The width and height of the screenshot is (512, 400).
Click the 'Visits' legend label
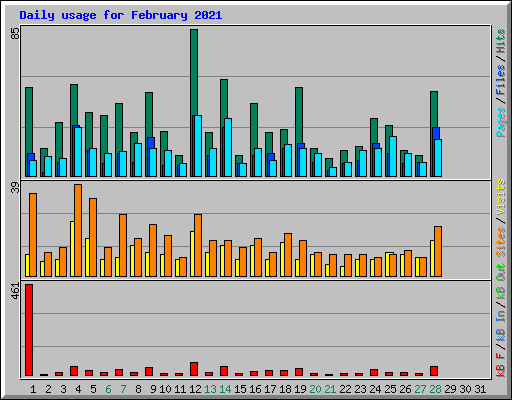(501, 197)
